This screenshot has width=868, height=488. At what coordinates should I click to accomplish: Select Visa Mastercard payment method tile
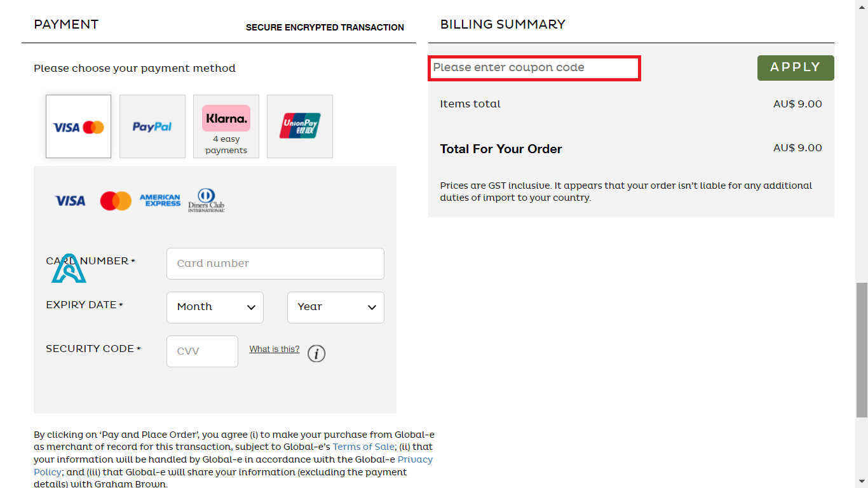coord(78,126)
